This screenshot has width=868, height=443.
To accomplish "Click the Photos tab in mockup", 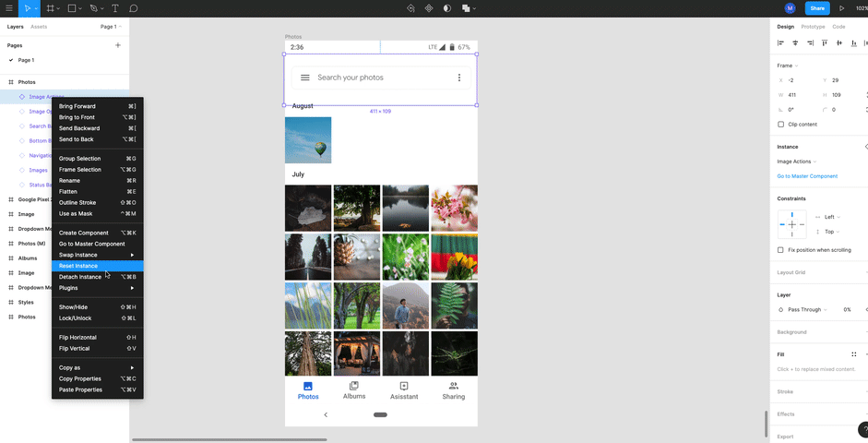I will [308, 390].
